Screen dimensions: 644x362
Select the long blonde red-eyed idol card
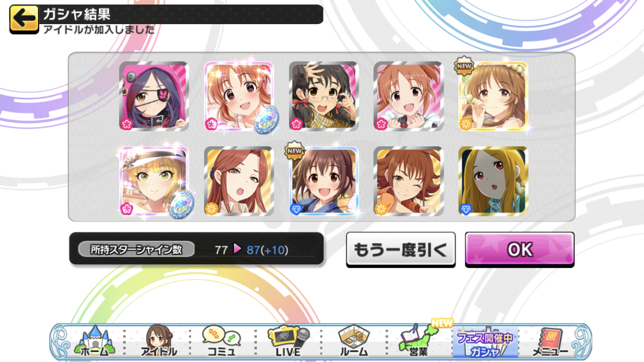[493, 181]
